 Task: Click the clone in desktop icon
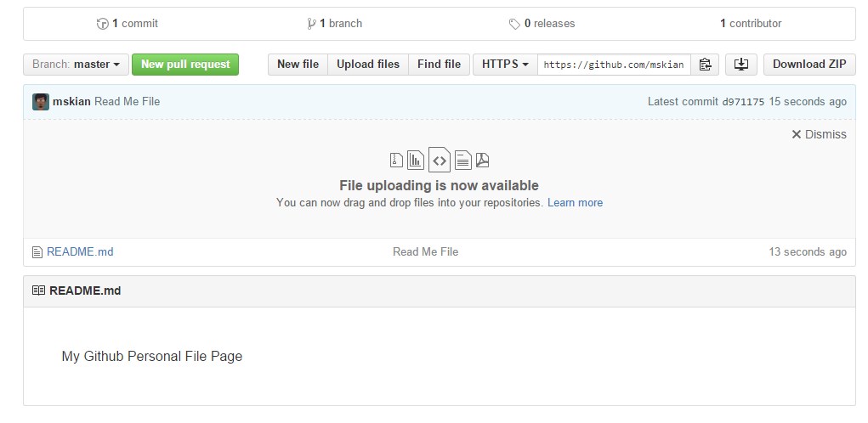(x=741, y=65)
